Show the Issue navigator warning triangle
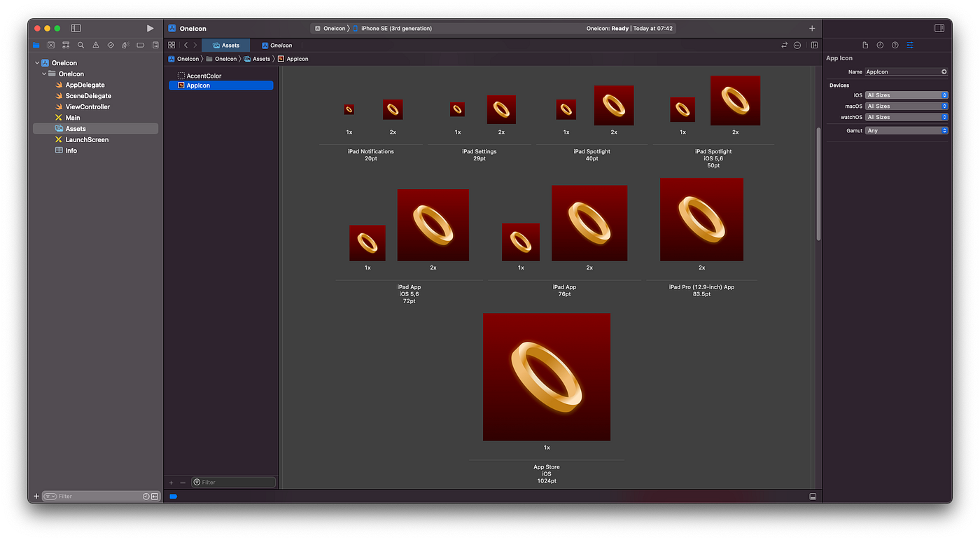Viewport: 980px width, 540px height. (95, 45)
